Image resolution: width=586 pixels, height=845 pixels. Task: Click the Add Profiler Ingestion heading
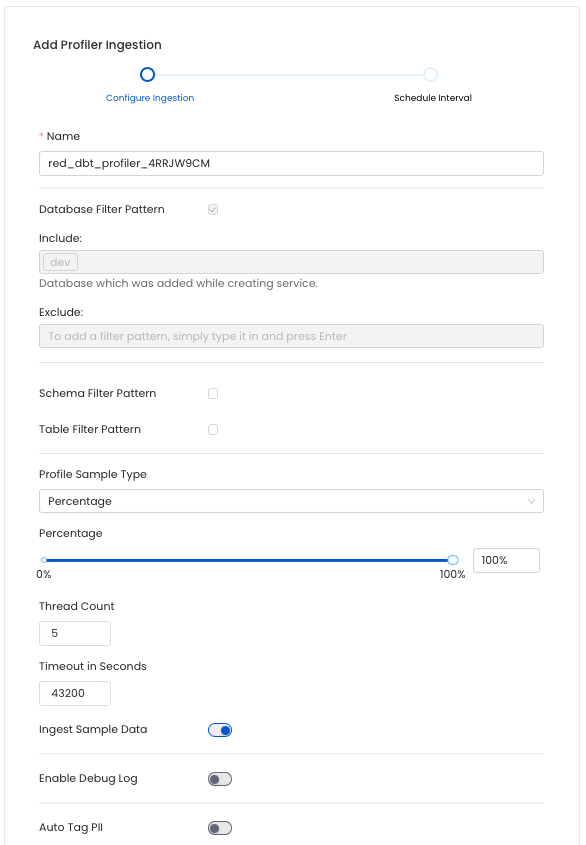pyautogui.click(x=97, y=45)
